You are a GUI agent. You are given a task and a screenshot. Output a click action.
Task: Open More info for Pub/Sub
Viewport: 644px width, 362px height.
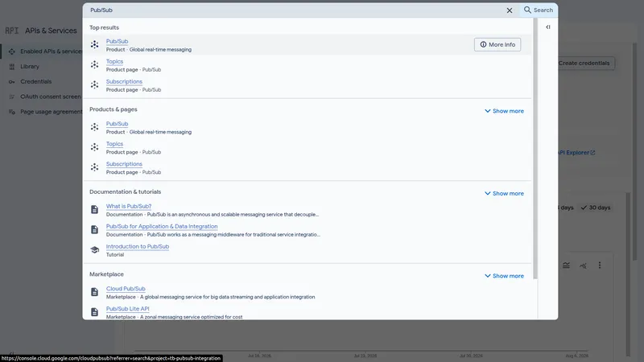497,44
